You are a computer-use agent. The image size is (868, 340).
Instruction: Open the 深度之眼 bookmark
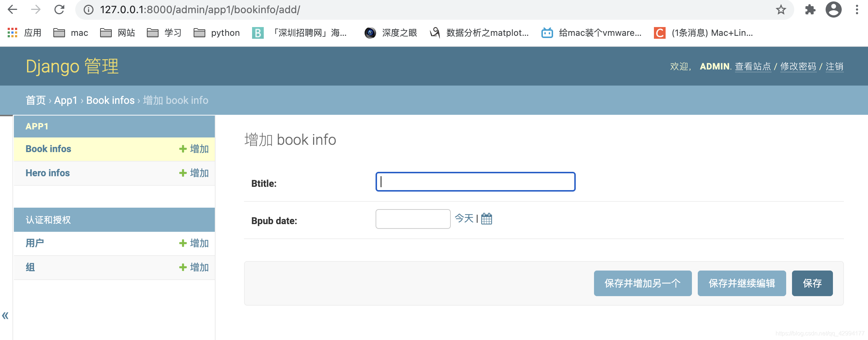pos(391,33)
